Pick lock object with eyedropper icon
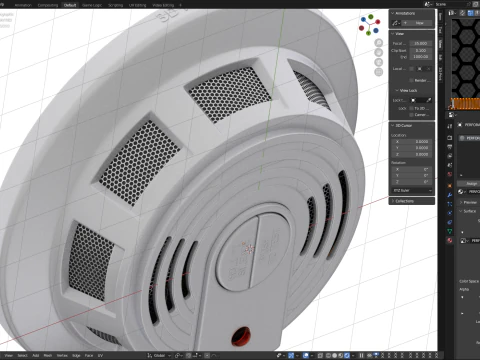 click(x=429, y=100)
